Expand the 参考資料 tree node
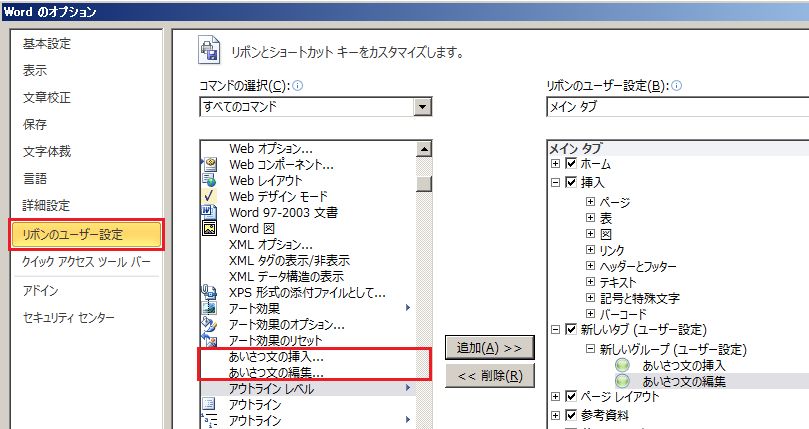 555,415
